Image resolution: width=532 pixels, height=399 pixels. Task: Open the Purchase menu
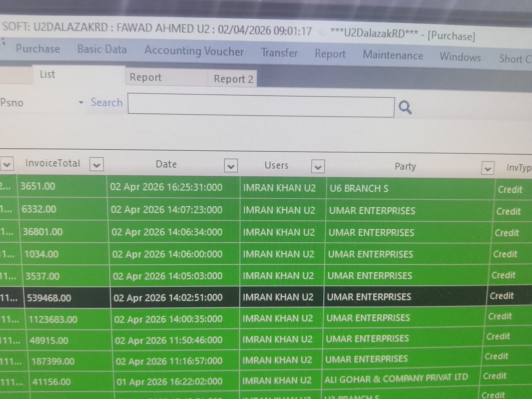click(x=38, y=49)
